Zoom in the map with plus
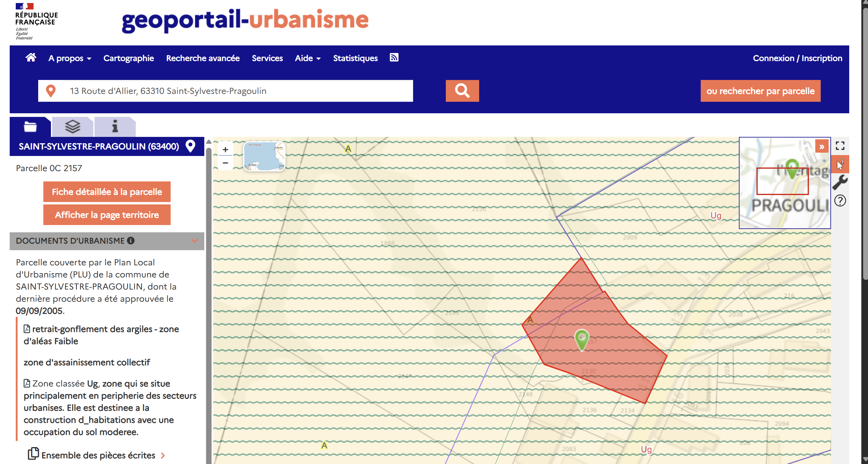Screen dimensions: 868x464 point(225,150)
